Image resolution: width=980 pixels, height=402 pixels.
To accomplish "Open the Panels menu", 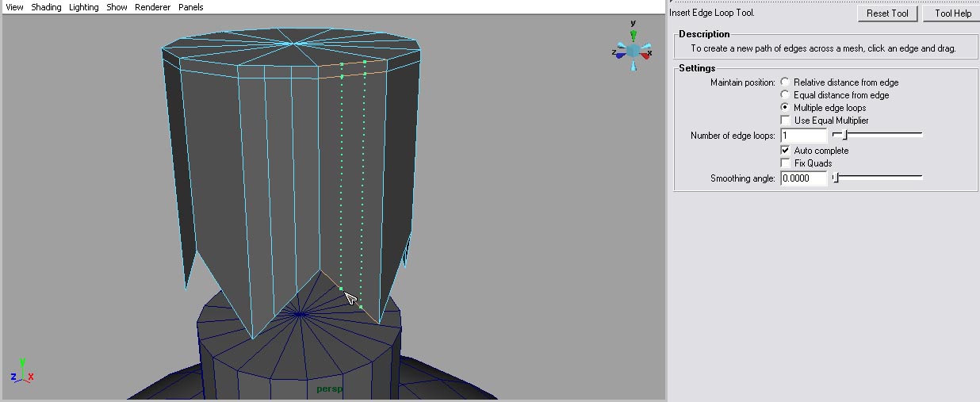I will (x=191, y=7).
